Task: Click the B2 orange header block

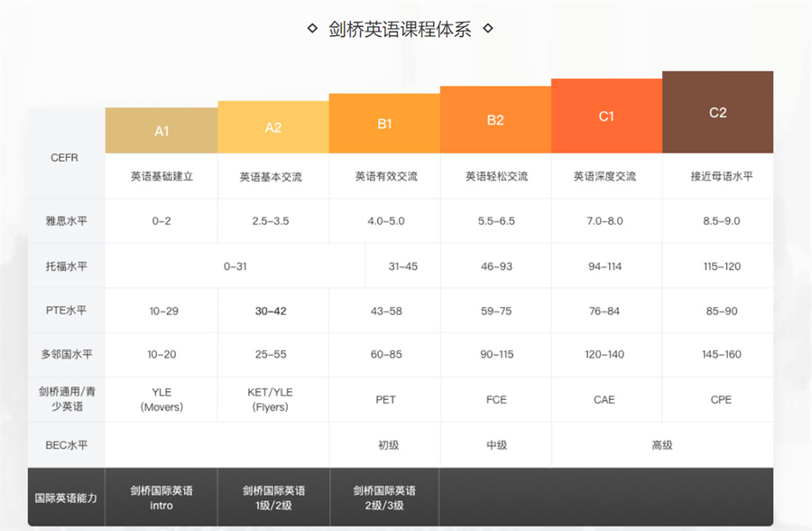Action: pos(495,120)
